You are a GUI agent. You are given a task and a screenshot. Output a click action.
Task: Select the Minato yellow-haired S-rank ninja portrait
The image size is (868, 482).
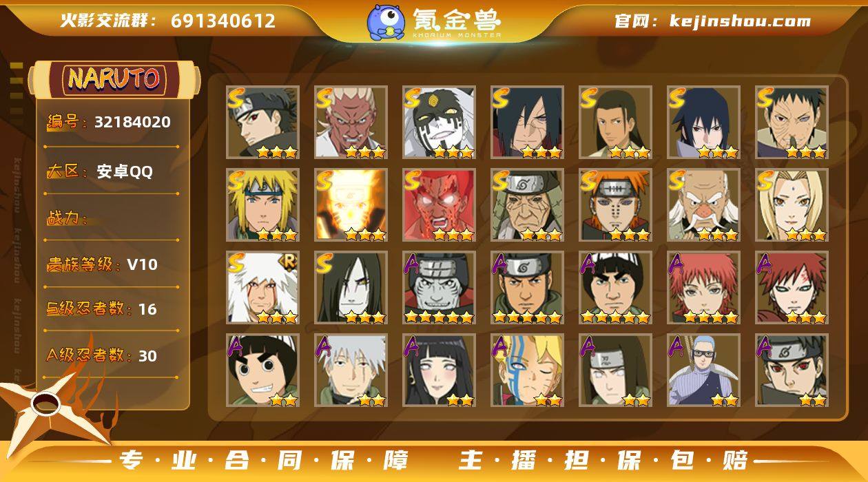263,205
